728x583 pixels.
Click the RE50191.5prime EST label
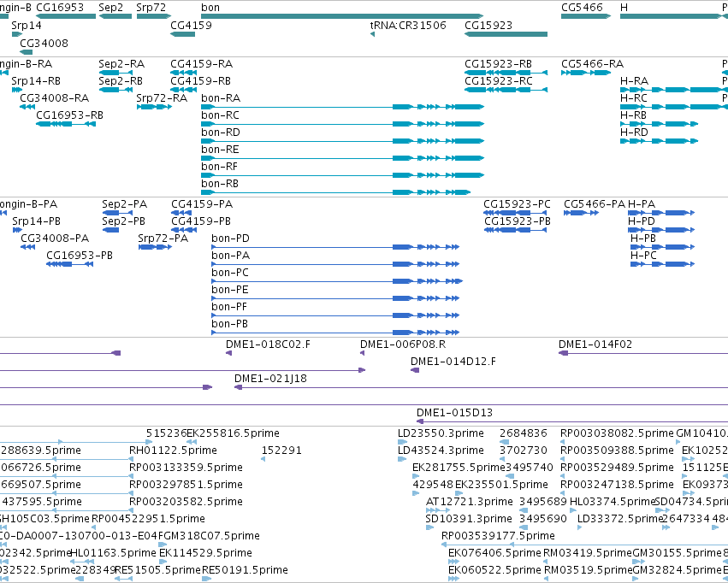[246, 570]
